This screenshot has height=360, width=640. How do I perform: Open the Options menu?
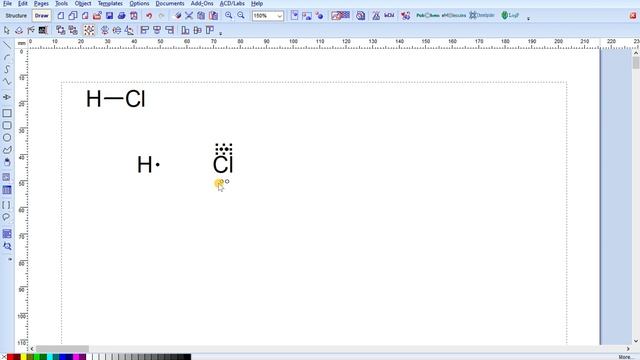[x=139, y=3]
